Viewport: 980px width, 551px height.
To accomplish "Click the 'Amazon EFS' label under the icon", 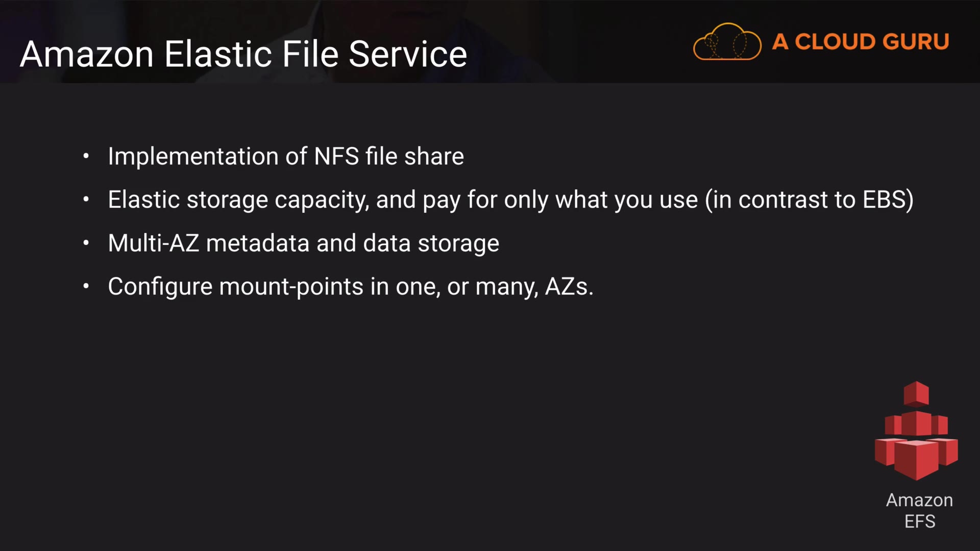I will point(919,511).
